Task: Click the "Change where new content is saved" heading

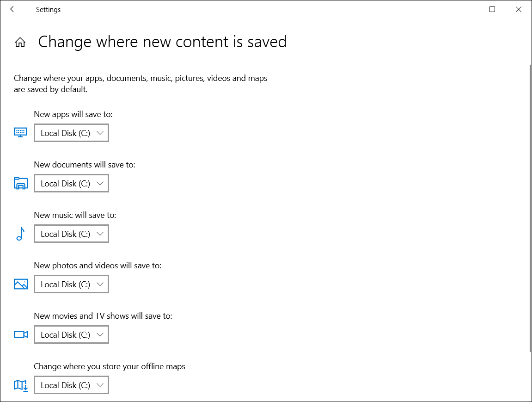Action: click(x=162, y=42)
